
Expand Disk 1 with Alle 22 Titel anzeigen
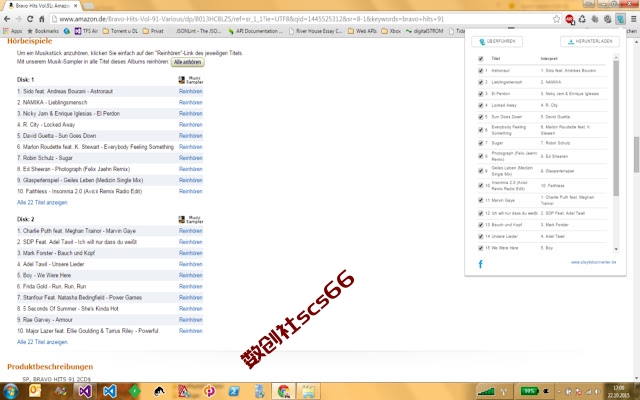pos(42,202)
